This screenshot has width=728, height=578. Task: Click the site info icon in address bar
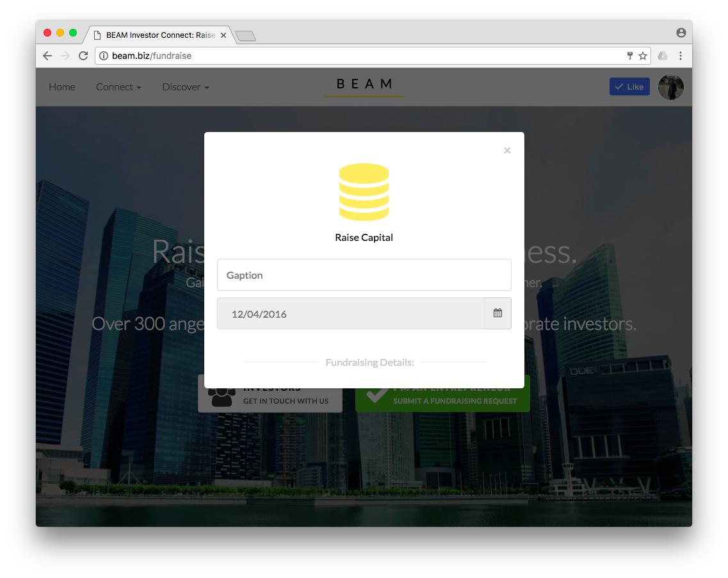point(104,56)
